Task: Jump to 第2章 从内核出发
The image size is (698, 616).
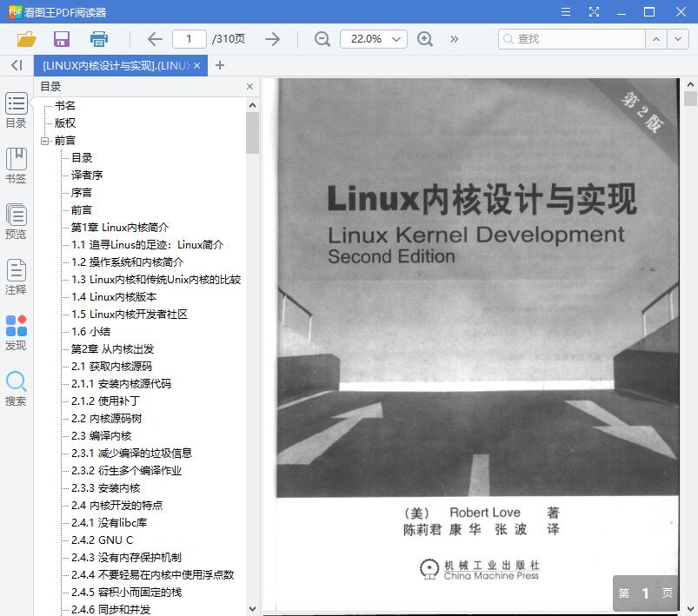Action: [x=113, y=349]
